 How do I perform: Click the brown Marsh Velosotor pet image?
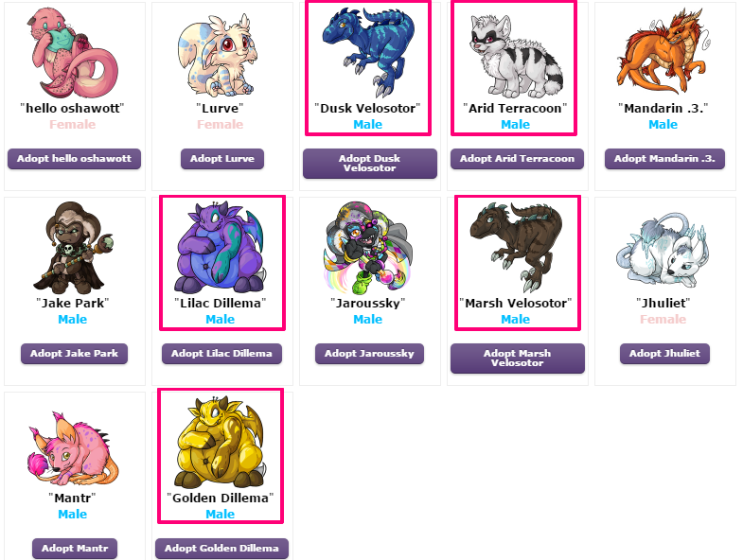(x=516, y=247)
